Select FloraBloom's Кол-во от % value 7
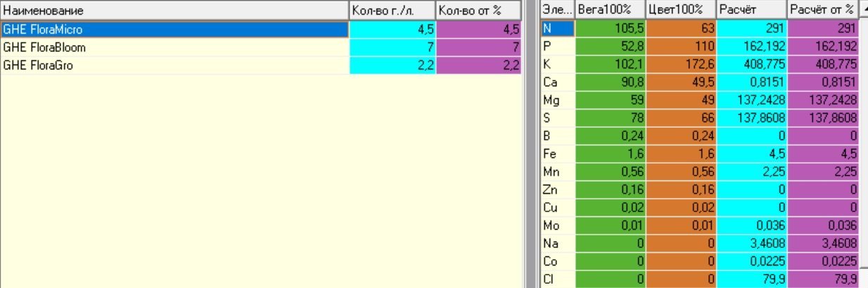This screenshot has width=868, height=288. pos(478,48)
